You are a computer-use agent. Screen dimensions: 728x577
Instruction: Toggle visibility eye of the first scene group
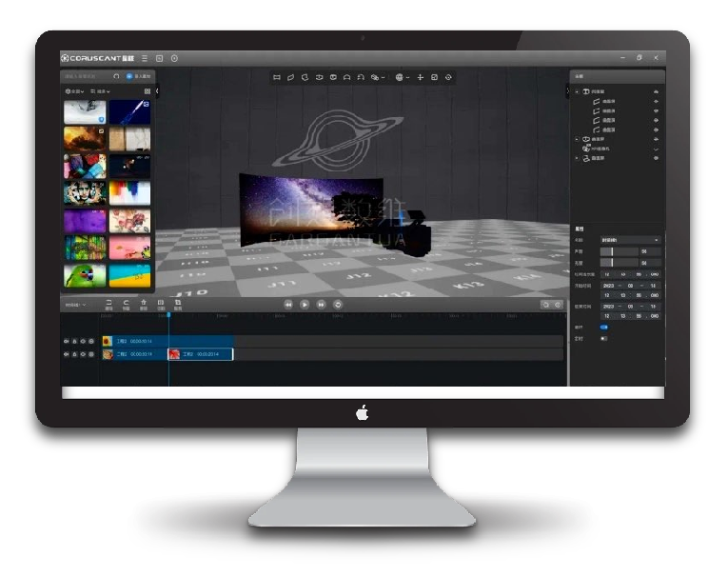coord(656,91)
